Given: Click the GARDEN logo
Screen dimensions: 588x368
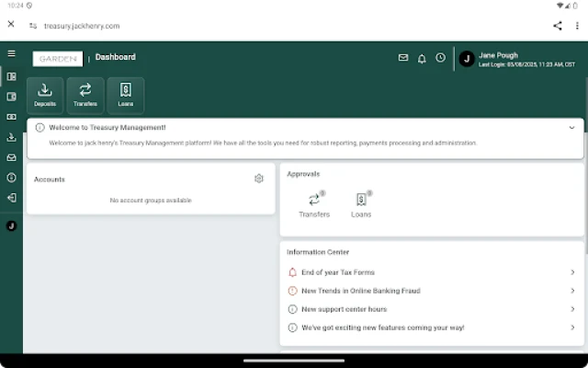Looking at the screenshot, I should (57, 58).
